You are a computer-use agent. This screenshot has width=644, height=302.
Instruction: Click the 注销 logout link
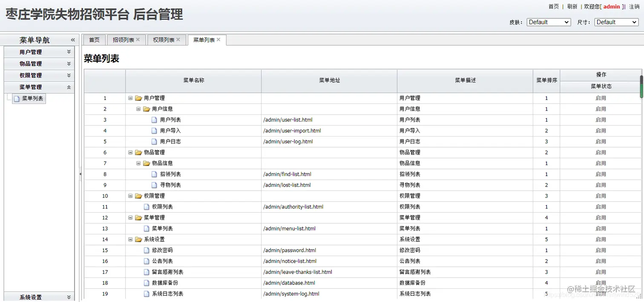point(635,6)
